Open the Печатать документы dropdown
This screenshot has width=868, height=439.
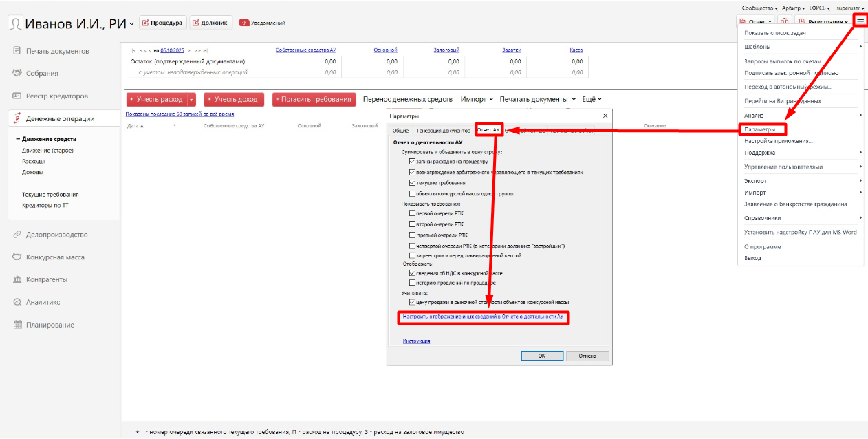538,99
